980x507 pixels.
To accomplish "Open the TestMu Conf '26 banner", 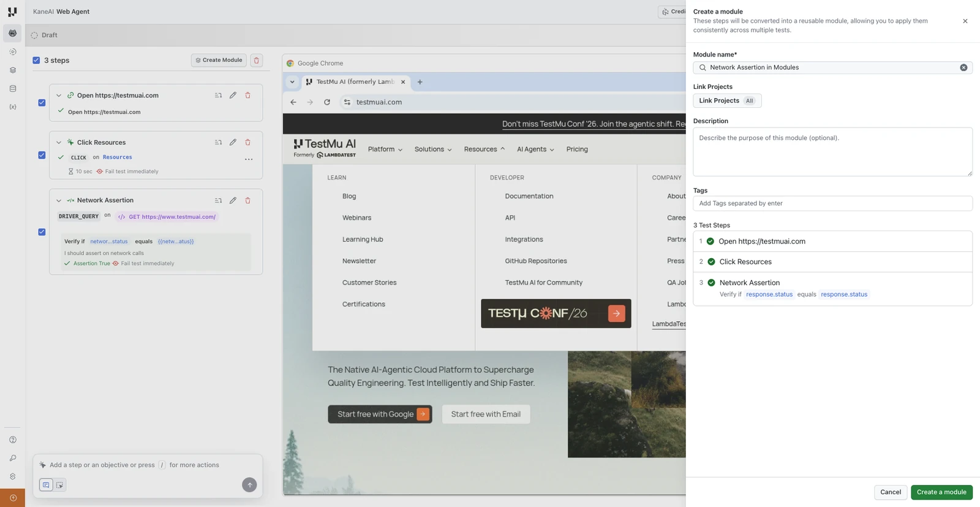I will click(556, 313).
